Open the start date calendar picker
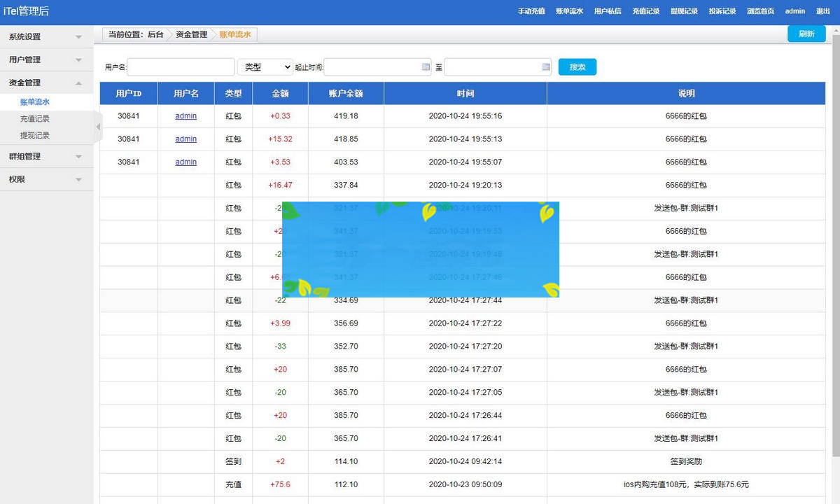The height and width of the screenshot is (504, 840). pyautogui.click(x=426, y=66)
